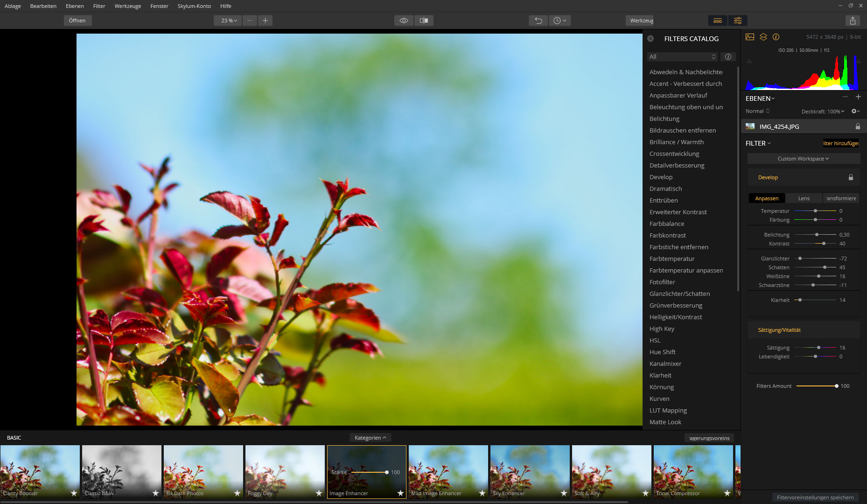The image size is (867, 504).
Task: Toggle right histogram clipping triangle
Action: coord(859,61)
